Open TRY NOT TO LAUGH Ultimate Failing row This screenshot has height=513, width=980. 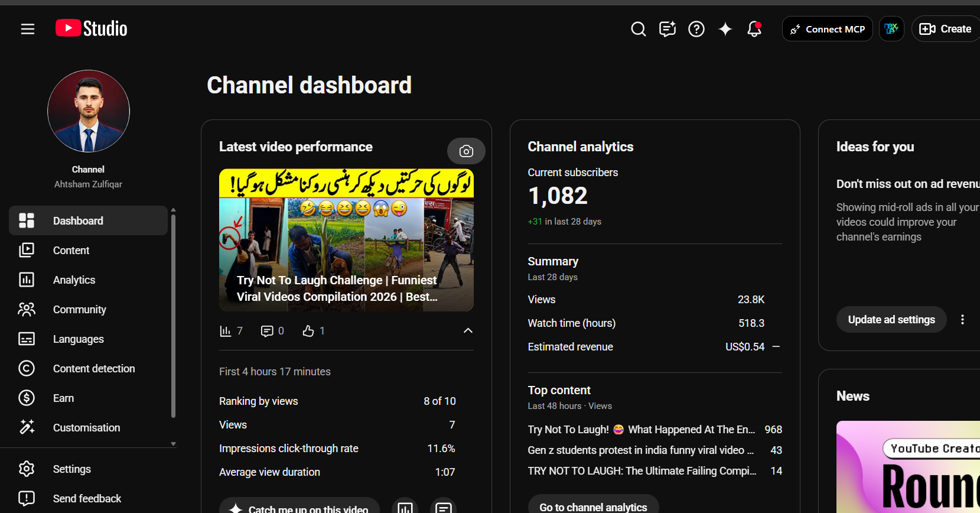click(x=655, y=471)
